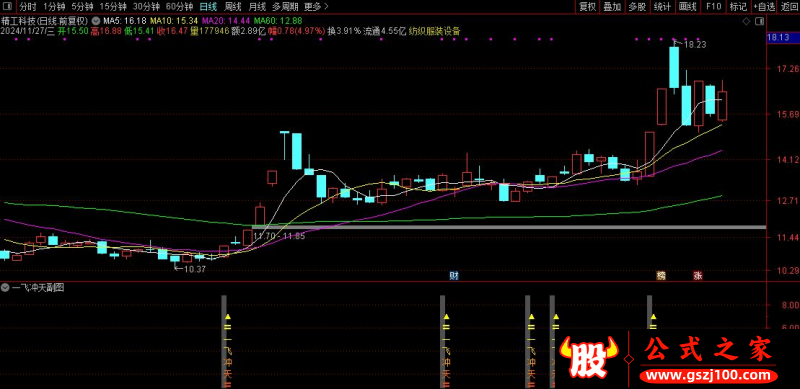Click the 返回 back button
The image size is (800, 389).
coord(789,7)
